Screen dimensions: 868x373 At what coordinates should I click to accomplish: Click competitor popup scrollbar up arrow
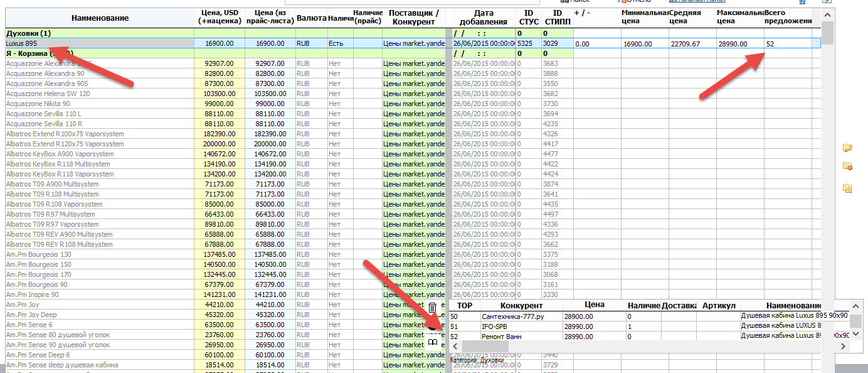click(x=855, y=306)
